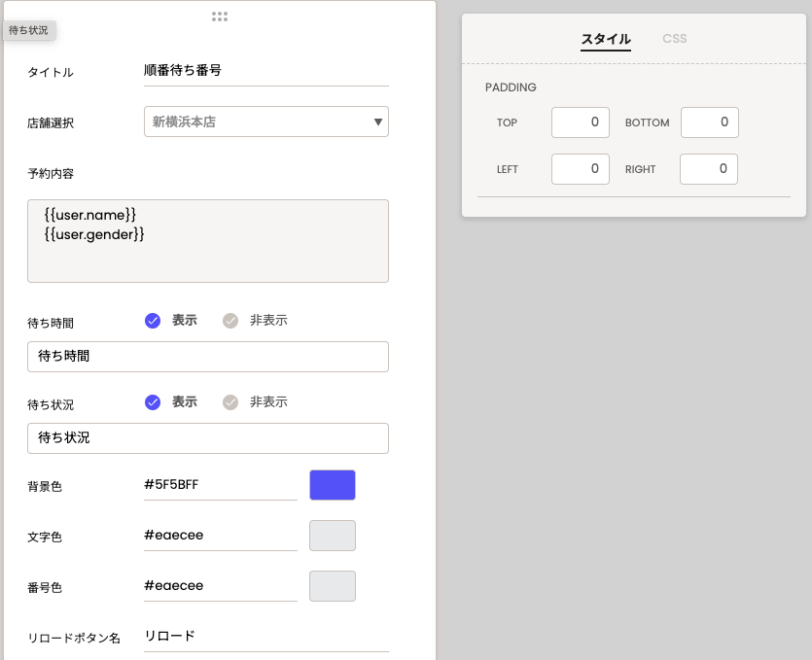Click the 待ち時間 label input field
Screen dimensions: 812x660
208,357
